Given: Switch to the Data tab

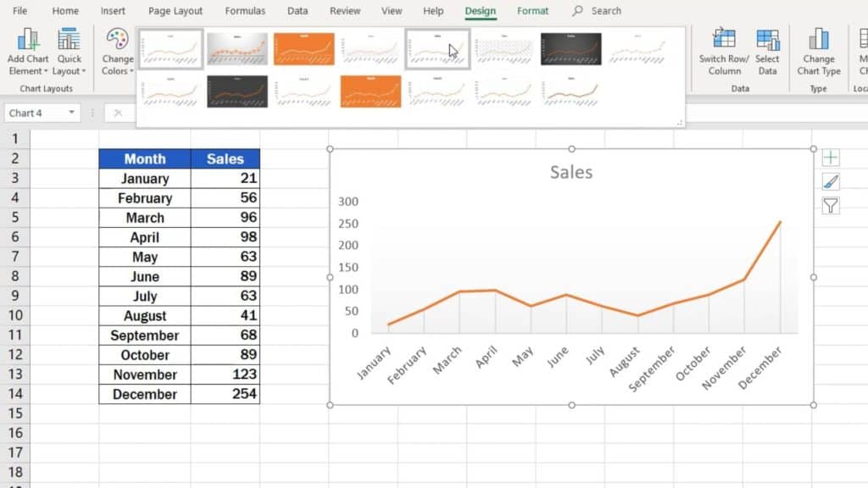Looking at the screenshot, I should pos(298,10).
